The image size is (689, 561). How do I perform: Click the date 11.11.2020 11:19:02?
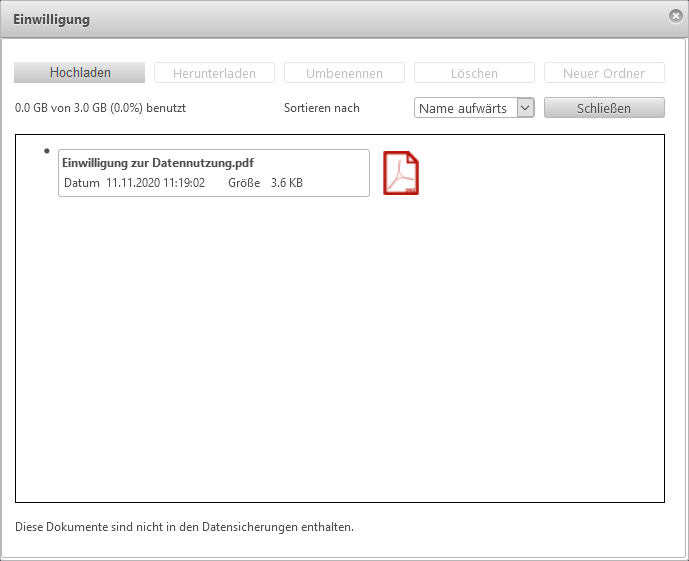pyautogui.click(x=156, y=183)
